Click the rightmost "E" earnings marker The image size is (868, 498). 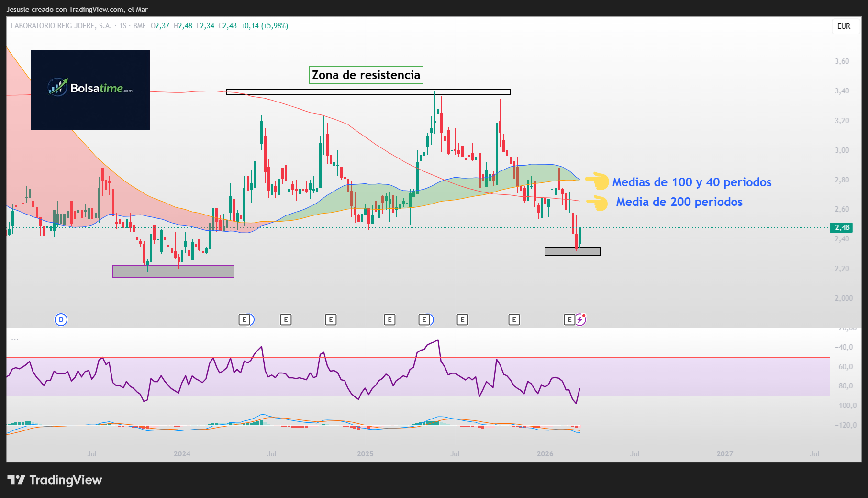pos(568,319)
